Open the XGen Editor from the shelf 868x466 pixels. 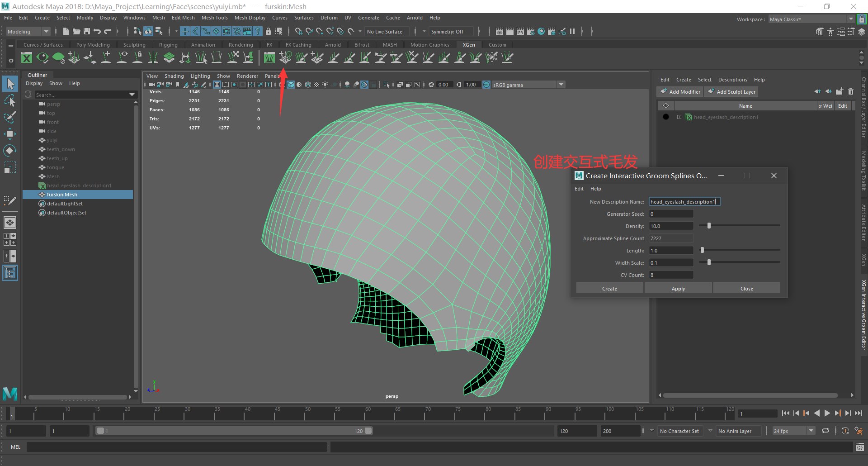(269, 57)
